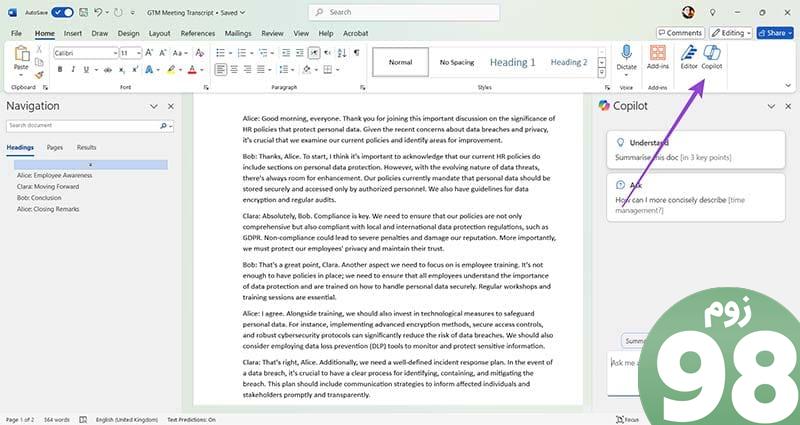Apply the red font color

tap(192, 69)
